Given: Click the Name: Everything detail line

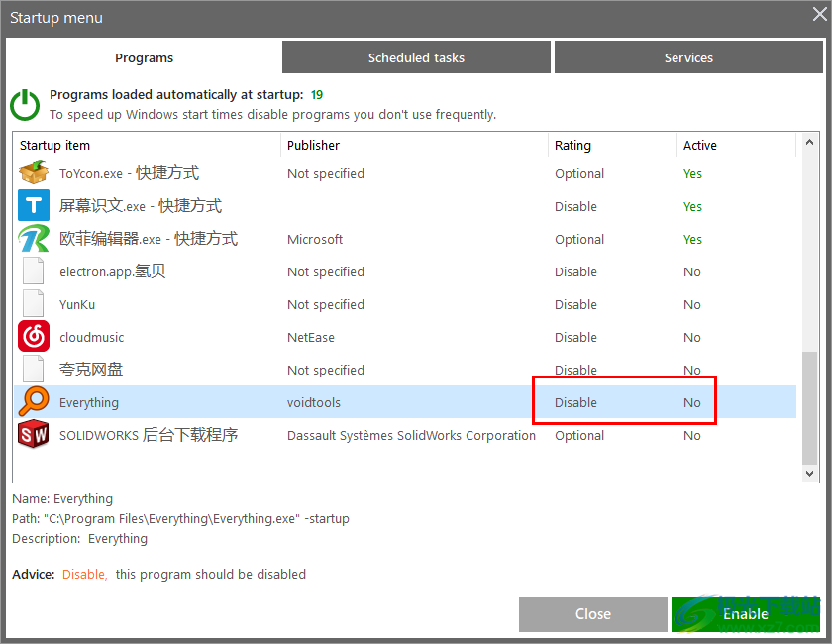Looking at the screenshot, I should click(62, 498).
